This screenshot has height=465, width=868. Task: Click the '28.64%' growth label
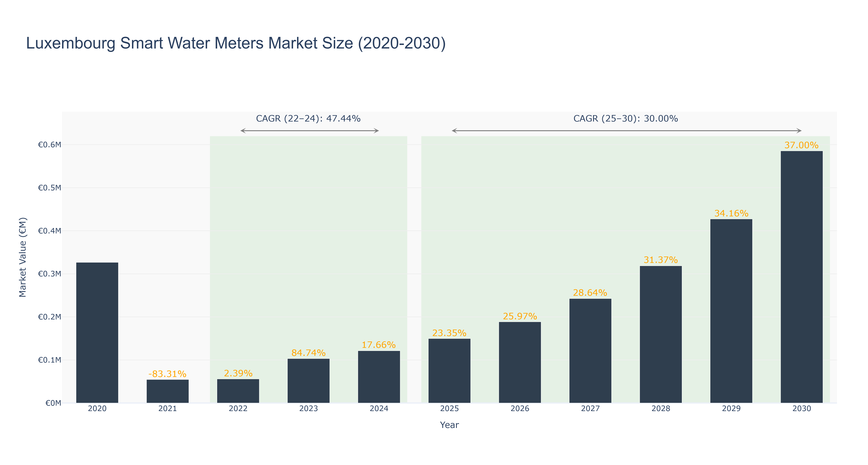[x=590, y=292]
